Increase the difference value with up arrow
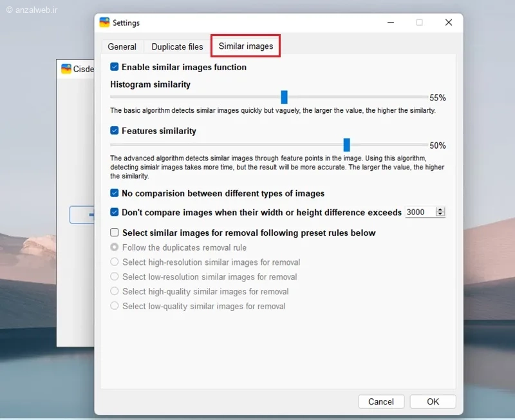 [x=440, y=209]
